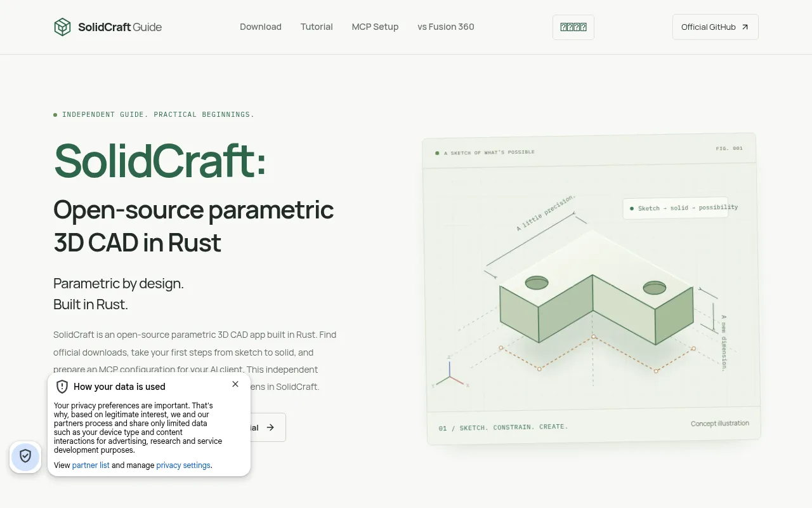Click 'A SKETCH OF WHAT'S POSSIBLE' header text
812x508 pixels.
pos(489,152)
